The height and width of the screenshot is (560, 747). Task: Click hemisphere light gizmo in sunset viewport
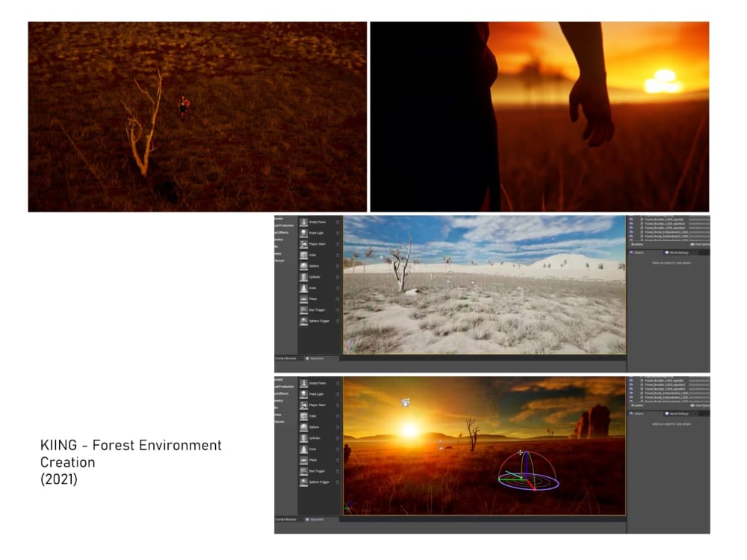point(528,471)
